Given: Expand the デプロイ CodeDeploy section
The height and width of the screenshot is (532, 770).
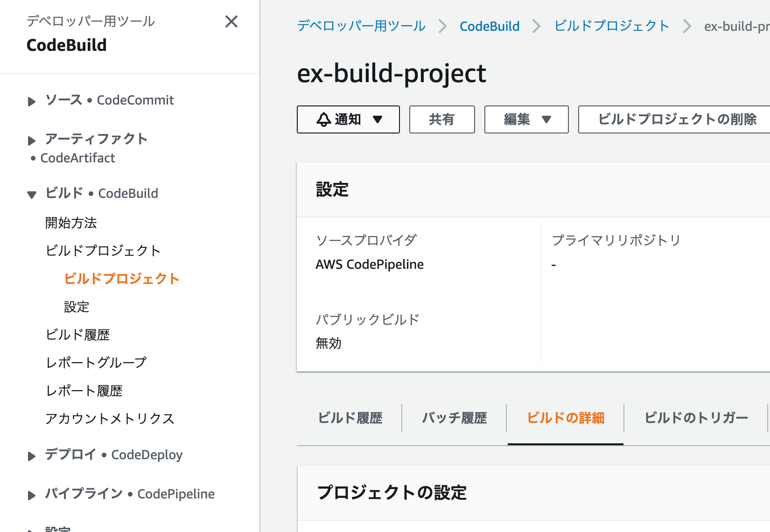Looking at the screenshot, I should click(32, 456).
